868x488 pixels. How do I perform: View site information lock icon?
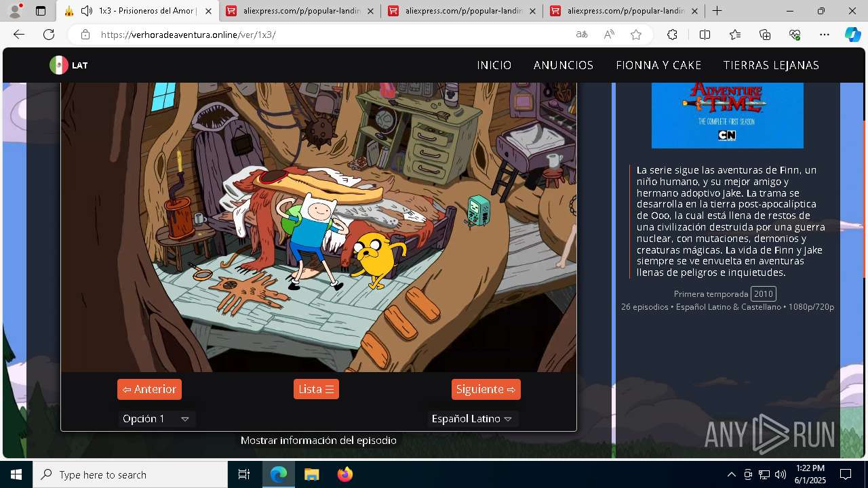(x=85, y=35)
